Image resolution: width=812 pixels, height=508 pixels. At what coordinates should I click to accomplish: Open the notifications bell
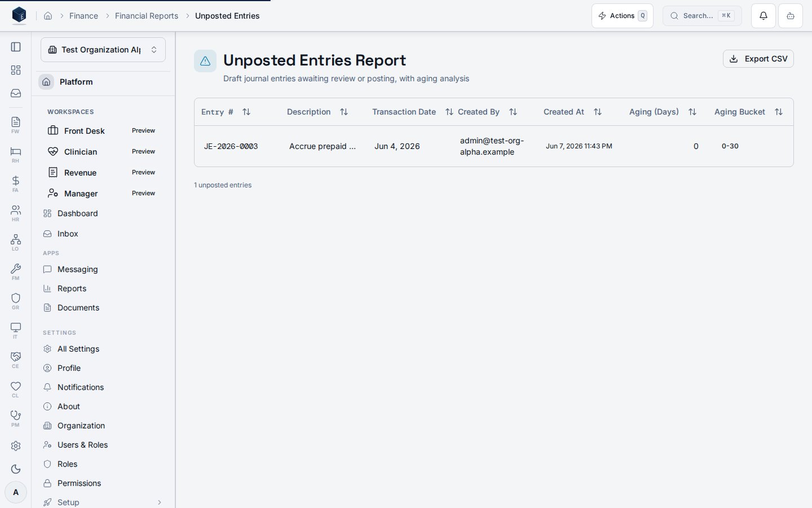pyautogui.click(x=764, y=16)
